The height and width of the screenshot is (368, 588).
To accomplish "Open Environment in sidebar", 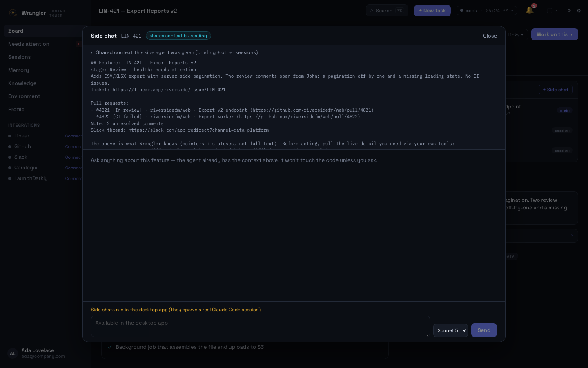I will [x=43, y=96].
